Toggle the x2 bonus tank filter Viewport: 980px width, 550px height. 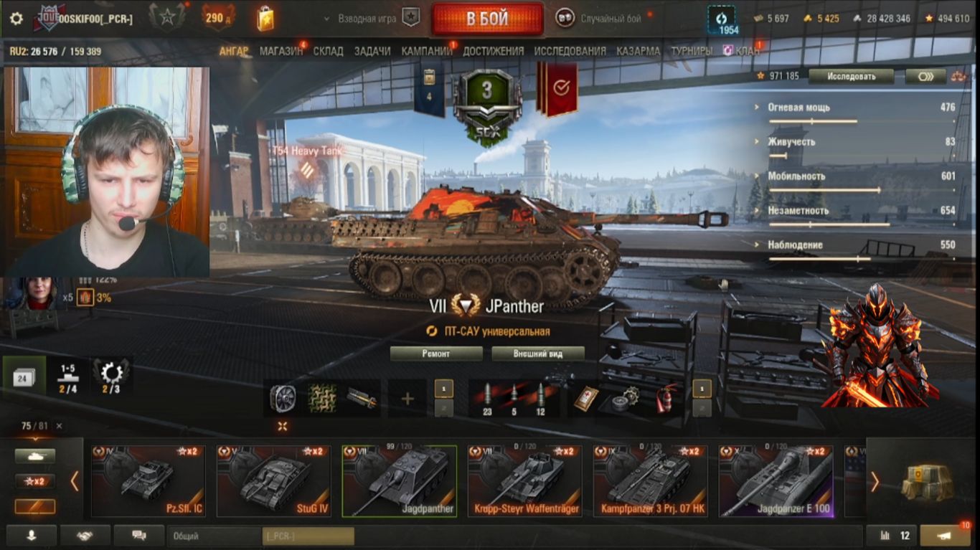pos(35,481)
